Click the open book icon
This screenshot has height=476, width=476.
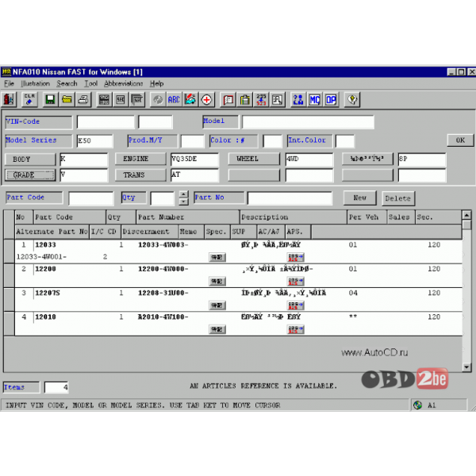pyautogui.click(x=228, y=99)
